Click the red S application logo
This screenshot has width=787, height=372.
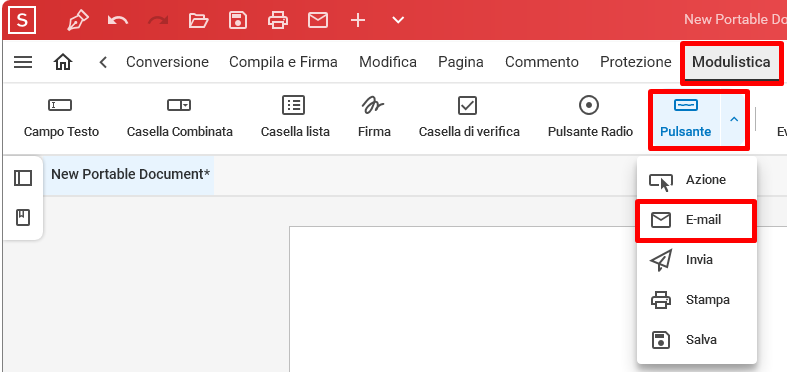pos(22,20)
